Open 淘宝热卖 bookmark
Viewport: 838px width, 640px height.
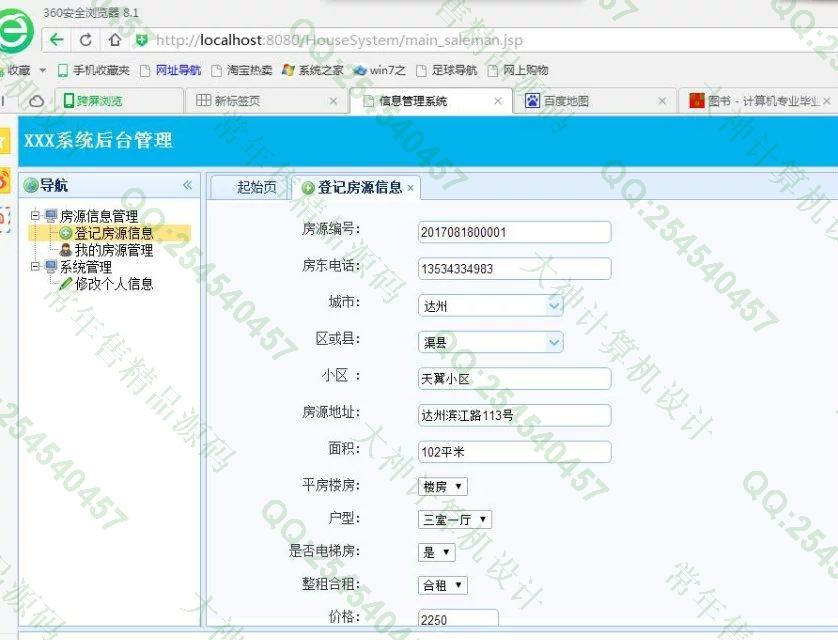pyautogui.click(x=242, y=71)
